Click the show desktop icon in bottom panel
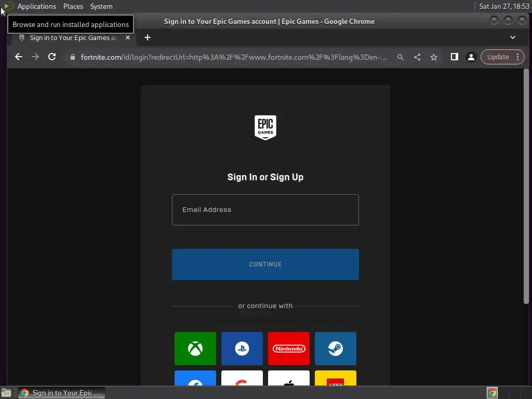The height and width of the screenshot is (399, 532). 6,393
